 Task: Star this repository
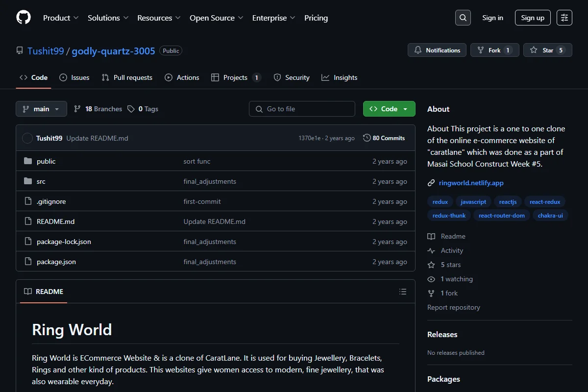(547, 50)
